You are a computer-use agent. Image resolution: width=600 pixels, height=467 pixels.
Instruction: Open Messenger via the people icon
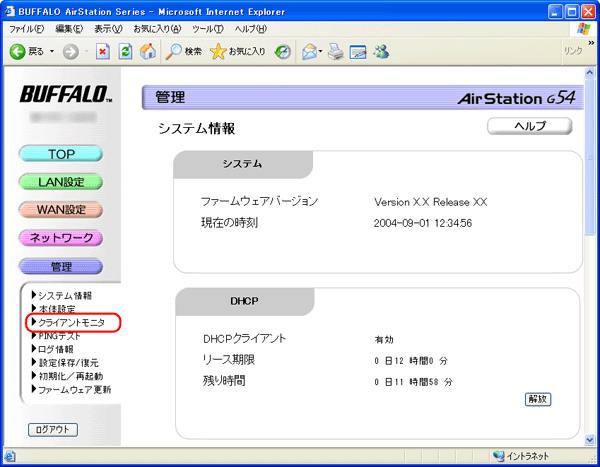(382, 51)
